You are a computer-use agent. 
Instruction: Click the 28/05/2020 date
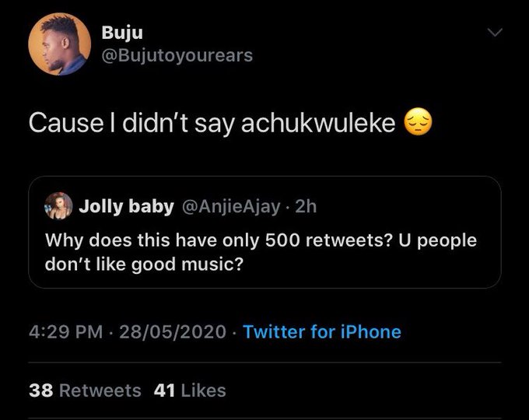click(x=172, y=332)
